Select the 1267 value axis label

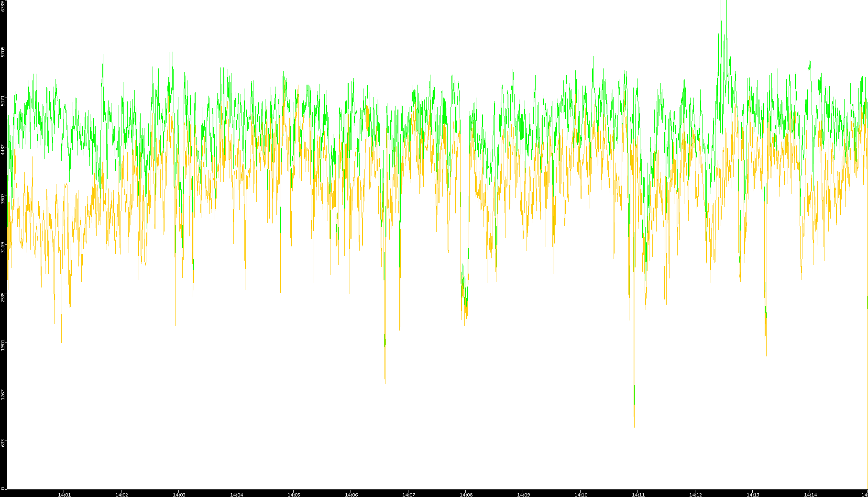[3, 394]
